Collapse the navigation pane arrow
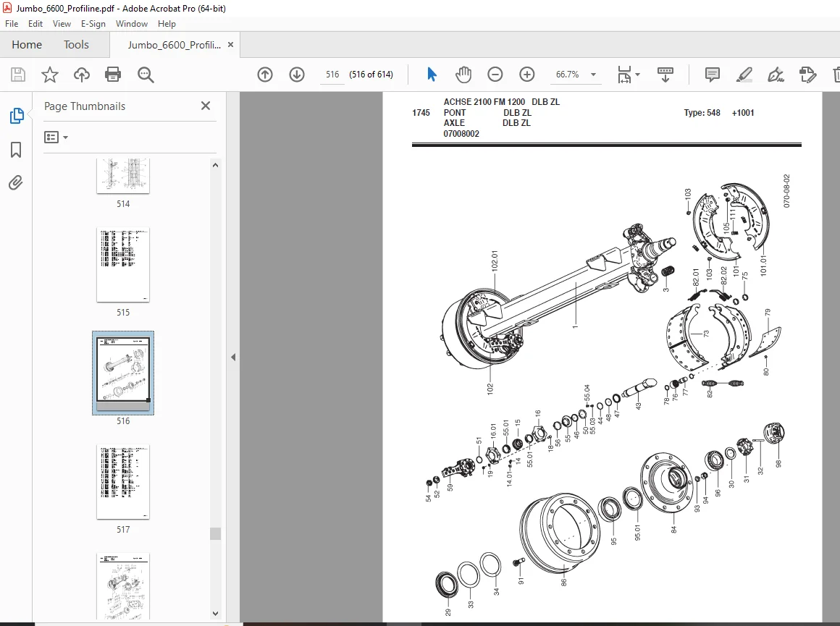840x626 pixels. click(233, 358)
